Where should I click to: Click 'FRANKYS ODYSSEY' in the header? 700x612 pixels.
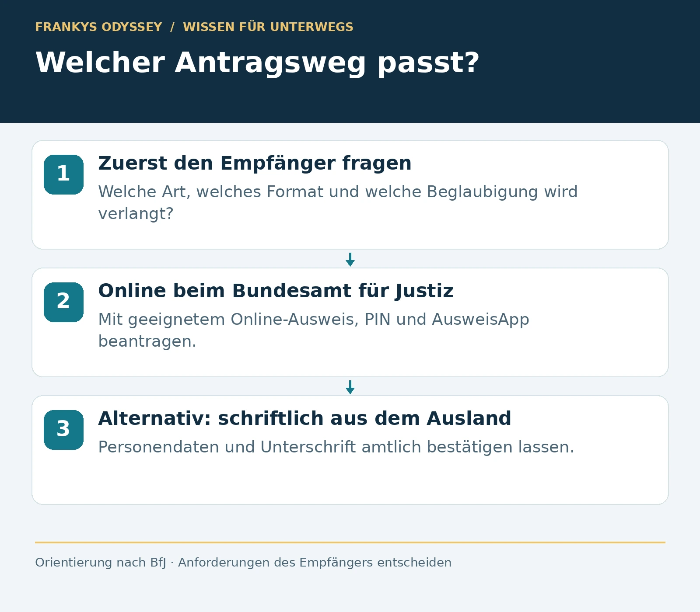tap(98, 27)
